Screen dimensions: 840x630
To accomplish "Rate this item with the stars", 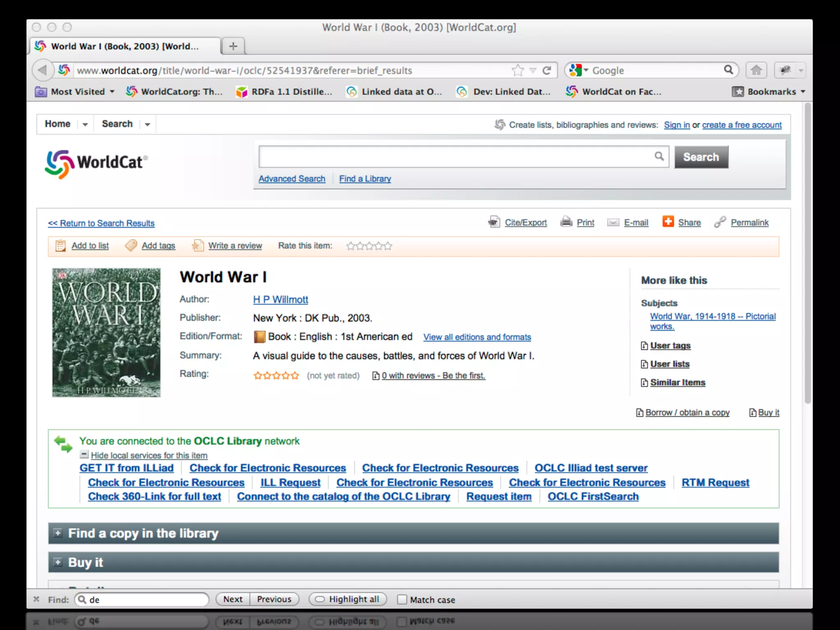I will (369, 246).
